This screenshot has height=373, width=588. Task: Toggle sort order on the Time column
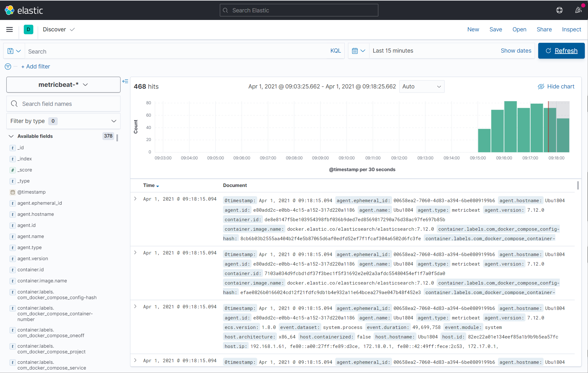point(158,186)
